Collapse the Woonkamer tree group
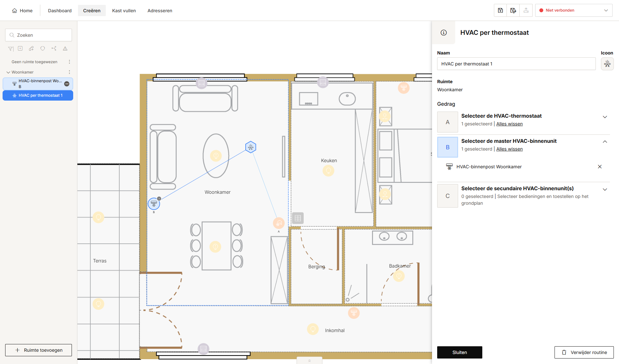This screenshot has height=364, width=619. point(8,72)
